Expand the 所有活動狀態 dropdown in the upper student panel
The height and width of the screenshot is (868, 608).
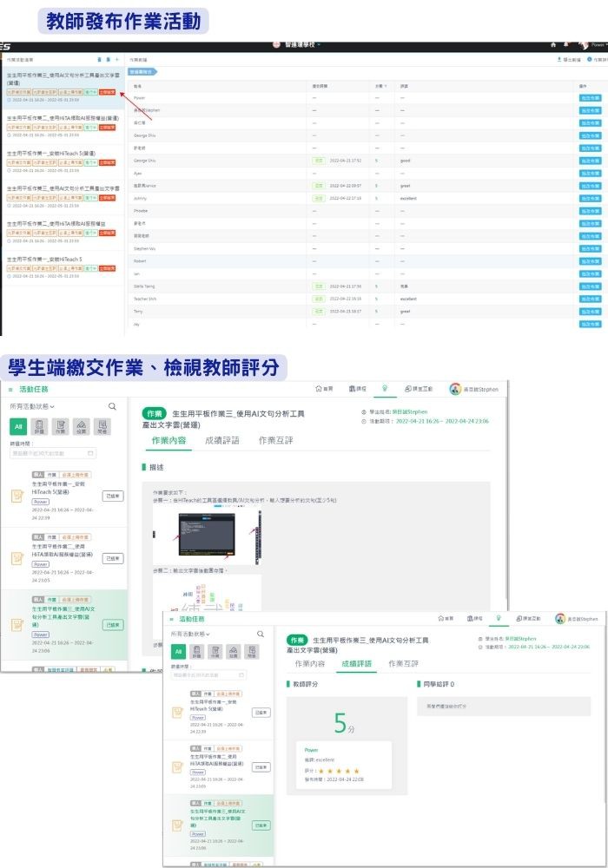(32, 406)
